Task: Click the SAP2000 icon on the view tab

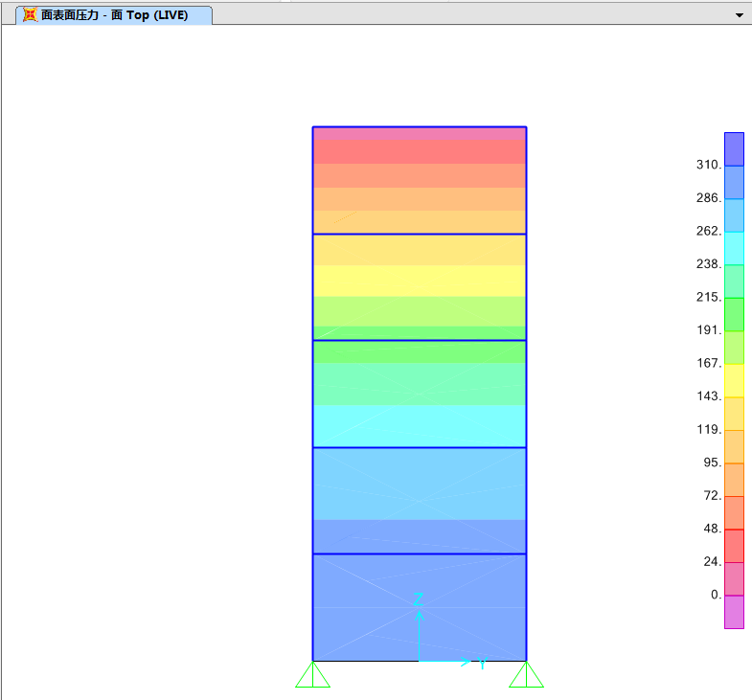Action: (30, 15)
